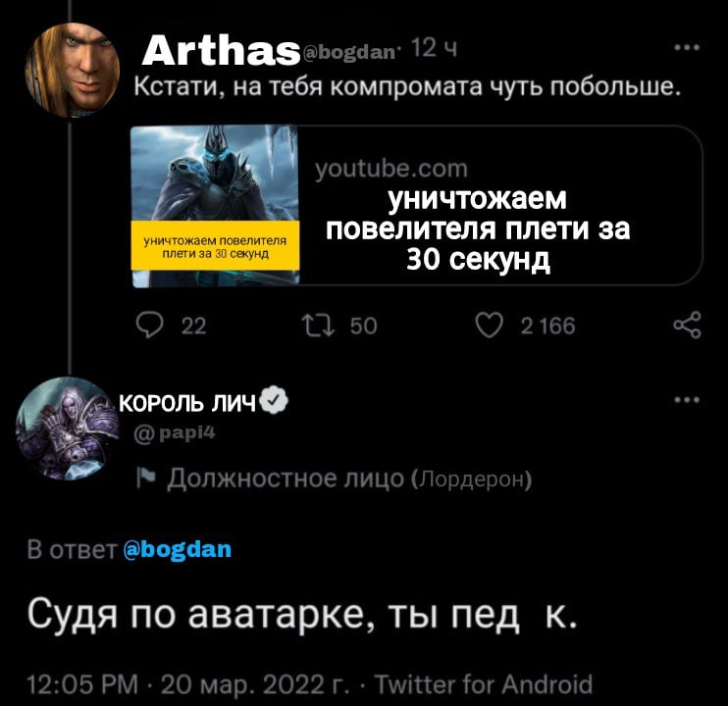The width and height of the screenshot is (728, 706).
Task: Open link titled уничтожаем повелителя плети
Action: (x=478, y=229)
